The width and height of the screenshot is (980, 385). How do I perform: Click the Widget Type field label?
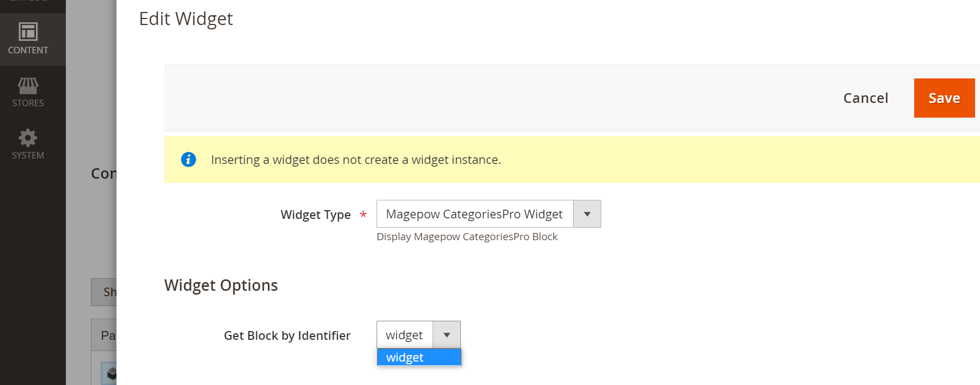315,215
